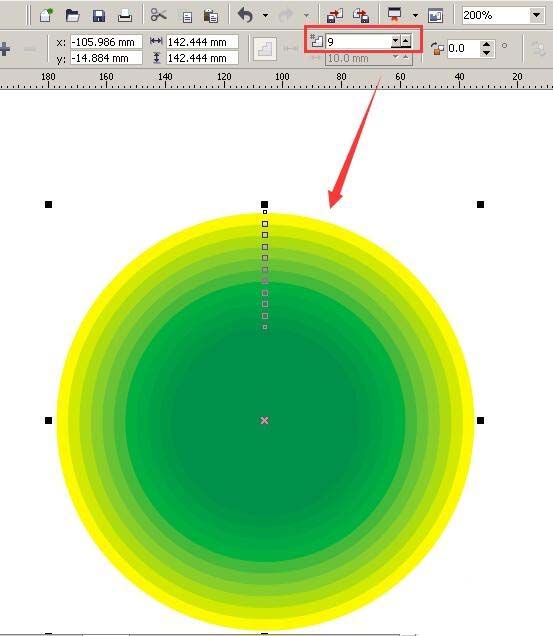Viewport: 553px width, 636px height.
Task: Open the application launcher icon
Action: pyautogui.click(x=394, y=15)
